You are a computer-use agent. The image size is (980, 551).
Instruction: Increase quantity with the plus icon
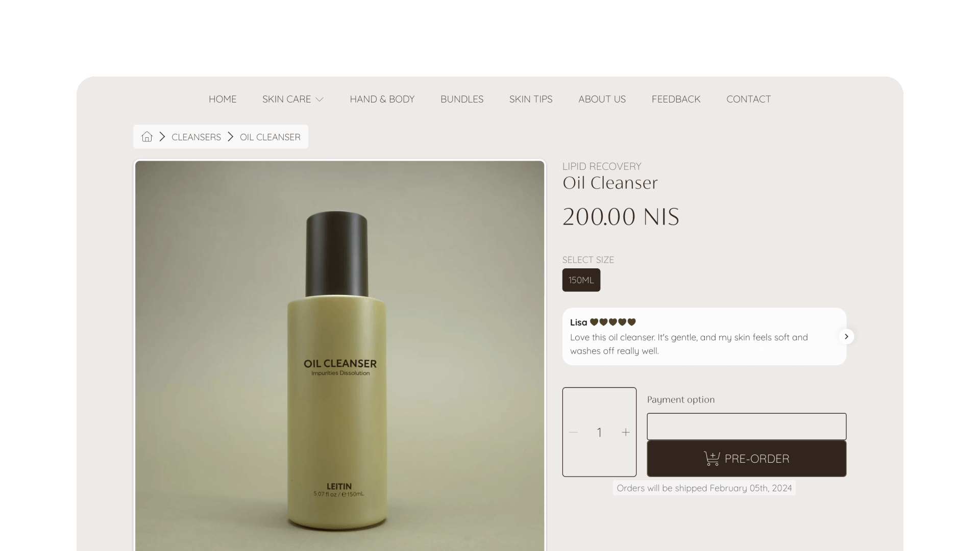point(626,432)
